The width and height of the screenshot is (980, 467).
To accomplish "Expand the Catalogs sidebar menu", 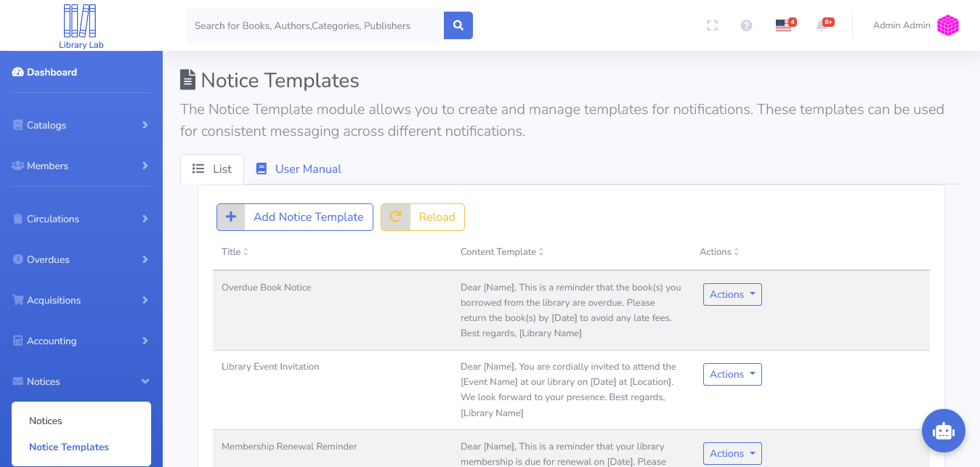I will pos(81,125).
